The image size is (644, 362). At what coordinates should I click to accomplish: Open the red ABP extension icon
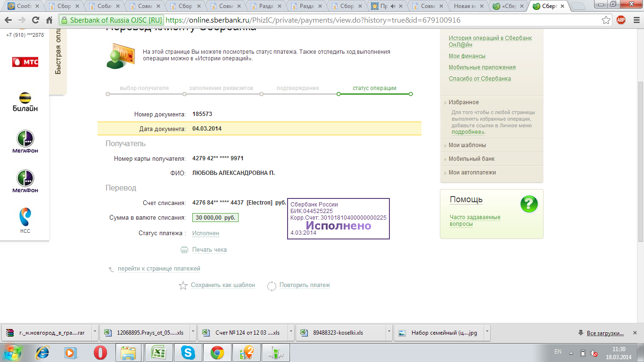tap(621, 20)
